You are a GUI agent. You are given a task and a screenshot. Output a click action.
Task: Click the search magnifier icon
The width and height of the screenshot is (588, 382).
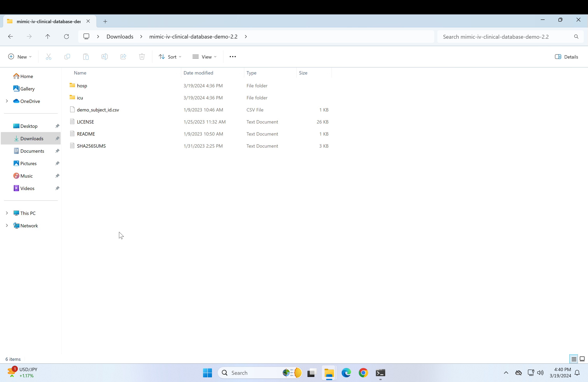pos(576,37)
